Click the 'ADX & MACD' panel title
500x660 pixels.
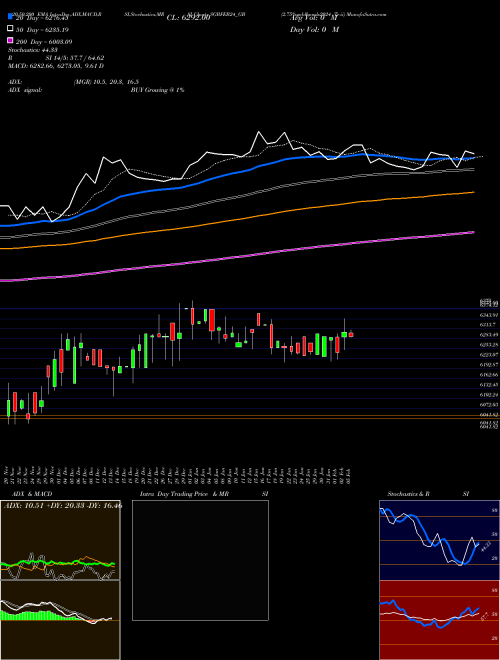tap(32, 494)
